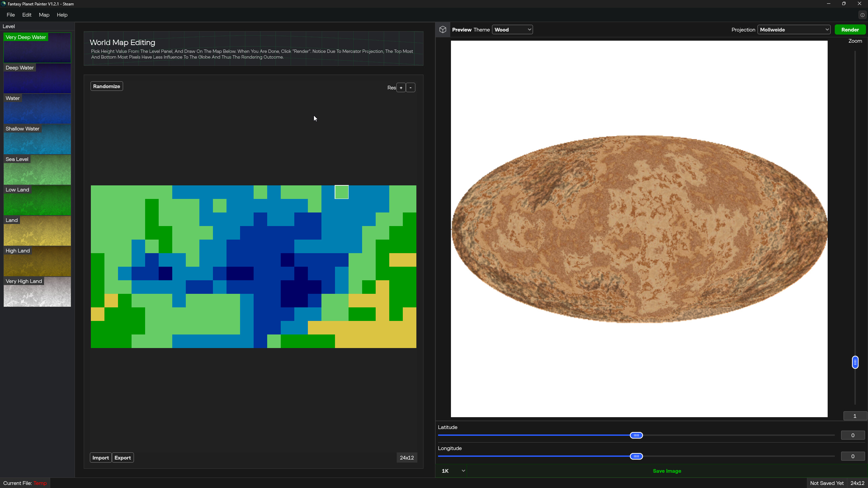Click the Import button
This screenshot has width=868, height=488.
[100, 457]
